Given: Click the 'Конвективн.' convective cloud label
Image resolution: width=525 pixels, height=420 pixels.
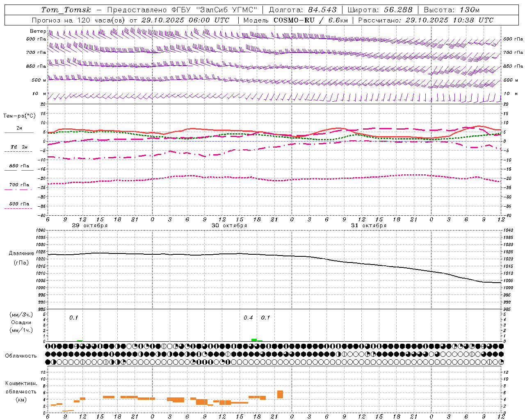Looking at the screenshot, I should tap(21, 383).
